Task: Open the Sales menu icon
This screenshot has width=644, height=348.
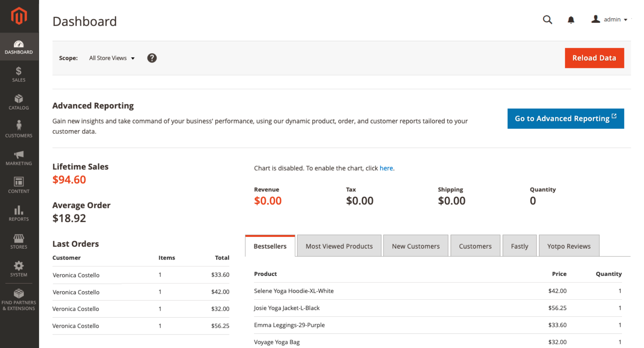Action: [19, 72]
